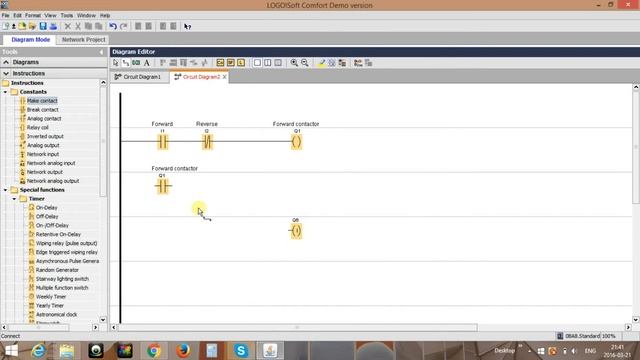Click the Delete X icon in main toolbar
The width and height of the screenshot is (640, 360).
[68, 27]
